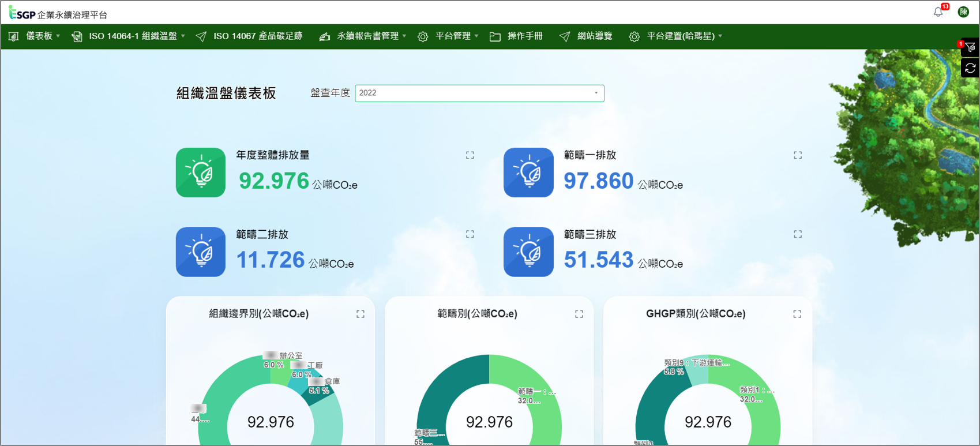Expand the ISO 14064-1 組織溫盤 menu

coord(128,36)
